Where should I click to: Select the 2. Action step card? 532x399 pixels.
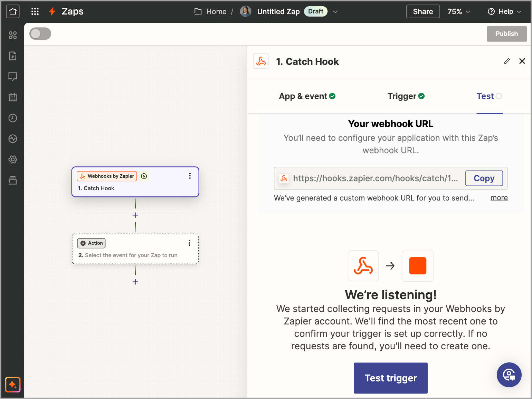coord(135,249)
